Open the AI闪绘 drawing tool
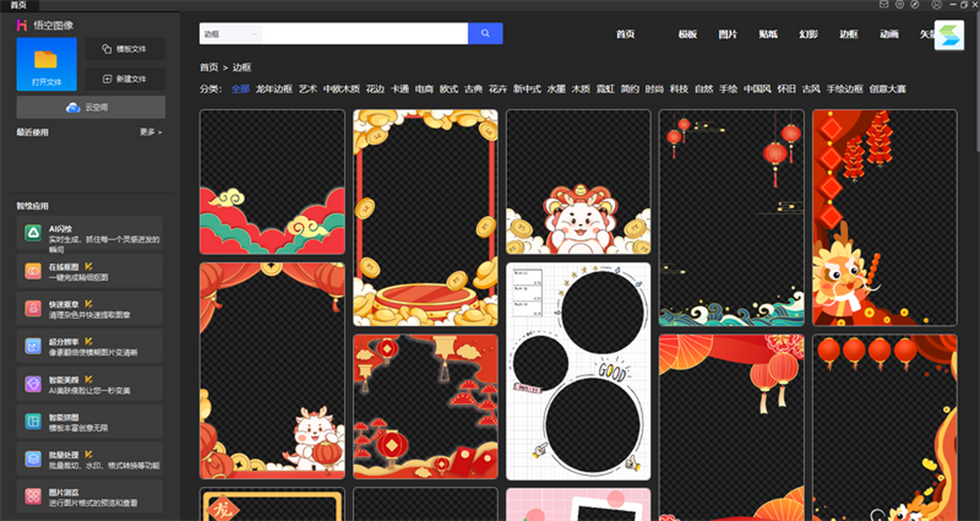The image size is (980, 521). tap(90, 234)
